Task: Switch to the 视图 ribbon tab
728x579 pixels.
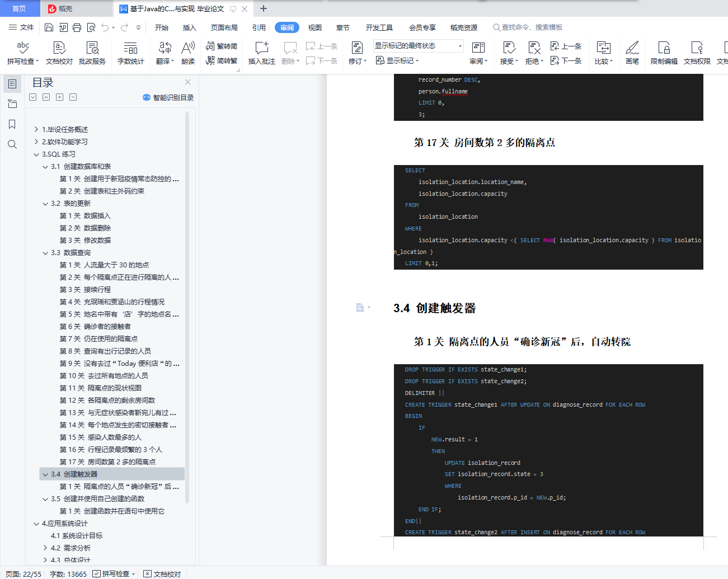Action: 315,27
